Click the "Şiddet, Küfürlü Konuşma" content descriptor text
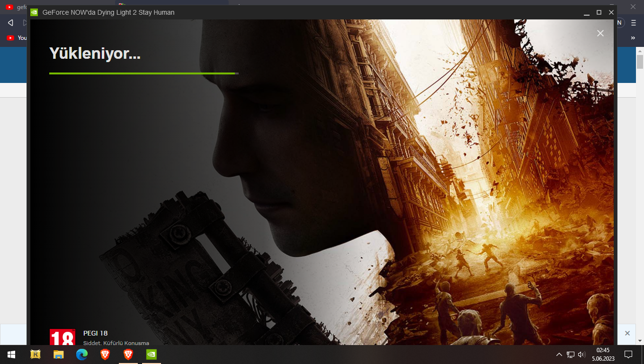This screenshot has height=364, width=644. coord(116,343)
